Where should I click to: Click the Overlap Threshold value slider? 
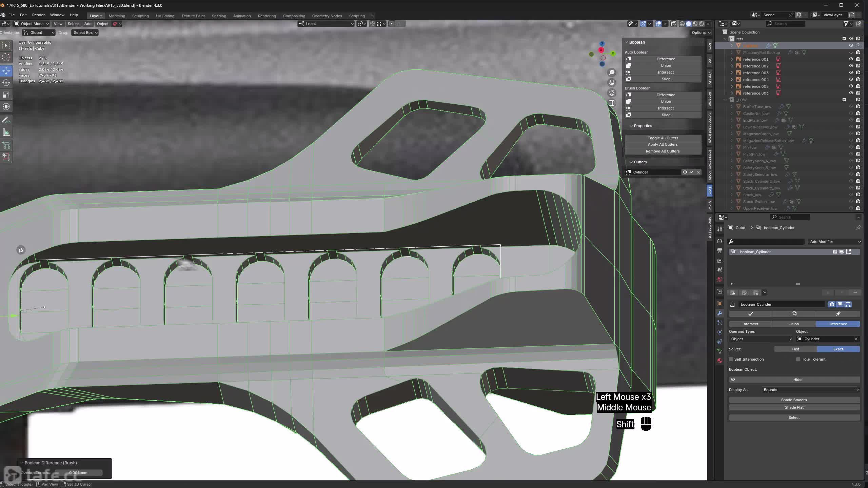click(x=78, y=473)
